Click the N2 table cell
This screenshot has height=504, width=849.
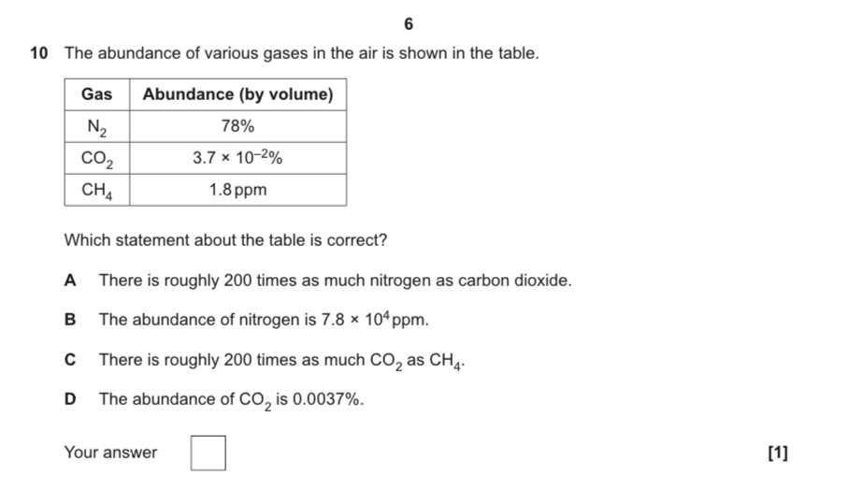(97, 126)
